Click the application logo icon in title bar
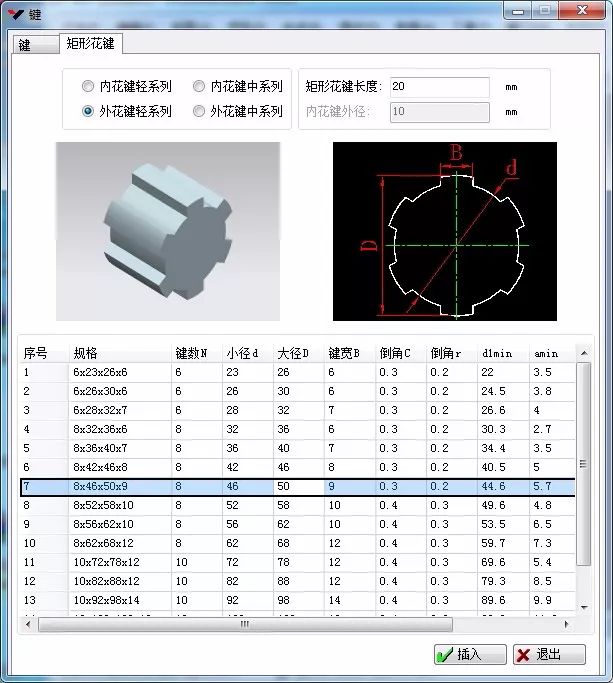The width and height of the screenshot is (613, 683). [x=15, y=14]
